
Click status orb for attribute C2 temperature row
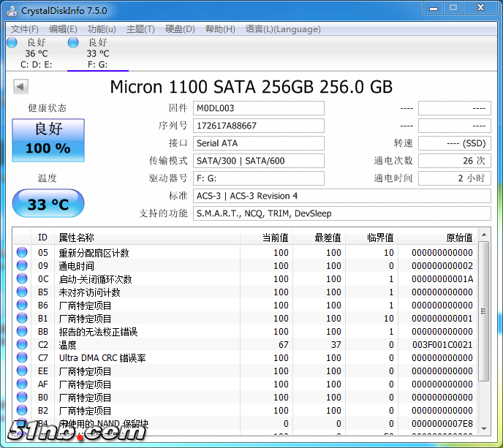(22, 345)
